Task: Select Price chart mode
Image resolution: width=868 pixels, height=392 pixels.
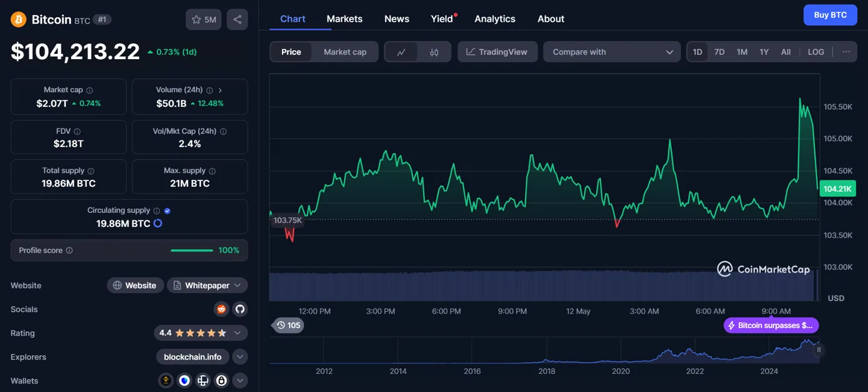Action: tap(291, 52)
